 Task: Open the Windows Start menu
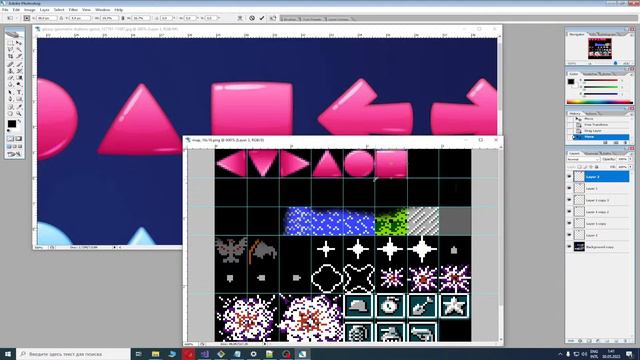click(8, 354)
